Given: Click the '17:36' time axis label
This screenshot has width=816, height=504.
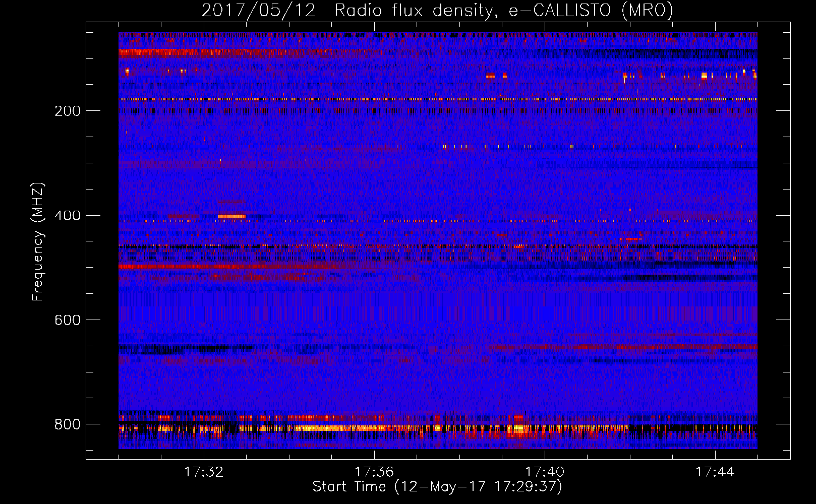Looking at the screenshot, I should 374,472.
